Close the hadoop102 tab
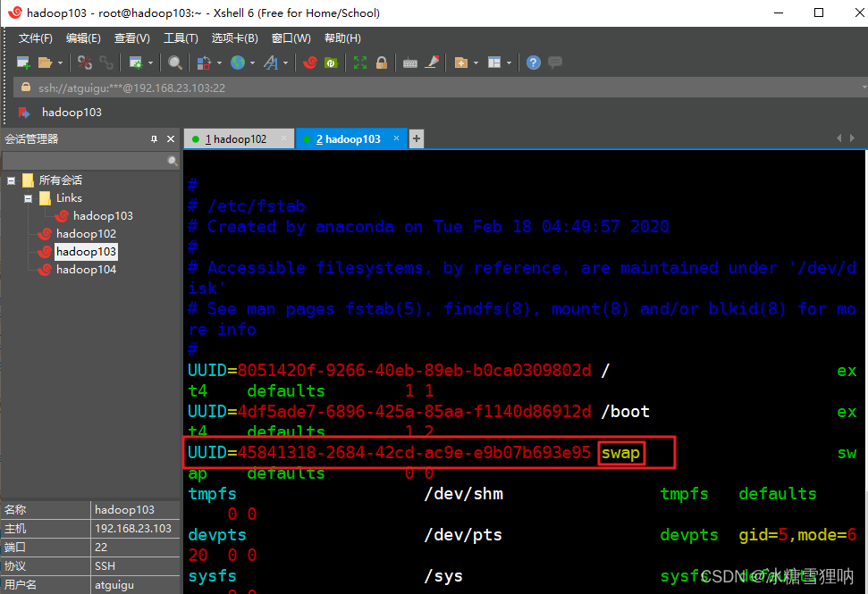The image size is (868, 594). pyautogui.click(x=284, y=138)
